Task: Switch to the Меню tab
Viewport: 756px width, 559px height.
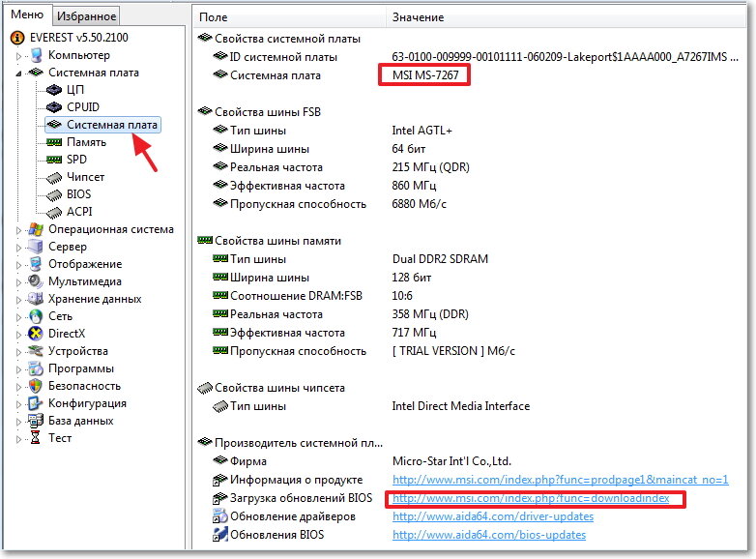Action: [27, 15]
